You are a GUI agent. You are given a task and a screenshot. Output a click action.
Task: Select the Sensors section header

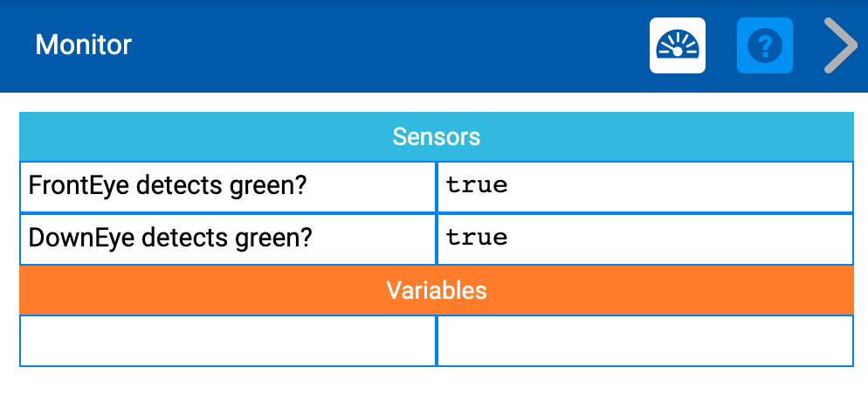436,137
